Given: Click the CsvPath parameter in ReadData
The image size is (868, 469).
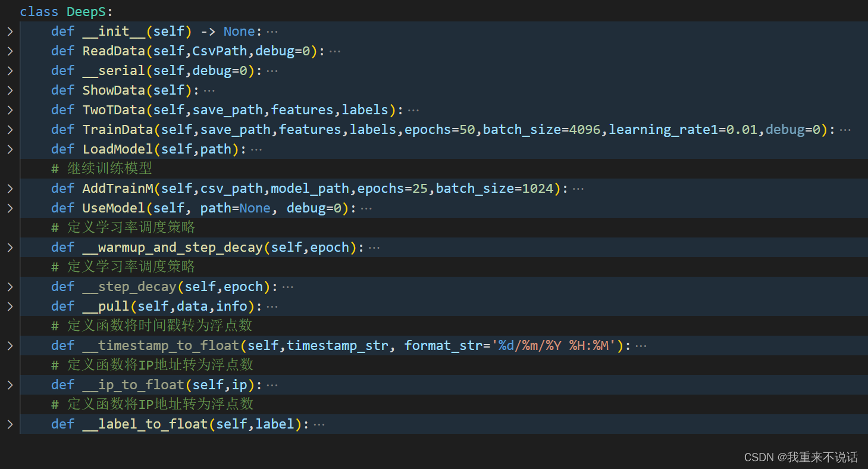Looking at the screenshot, I should point(220,51).
